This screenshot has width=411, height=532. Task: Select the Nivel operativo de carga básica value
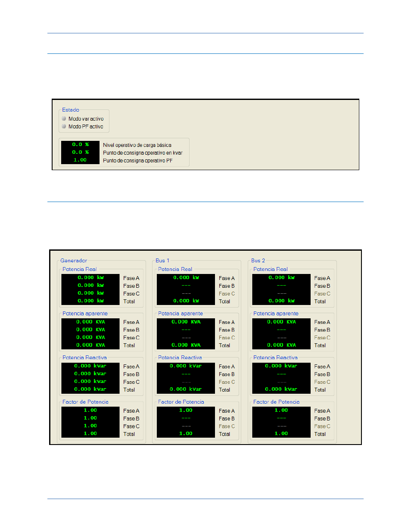tap(80, 145)
